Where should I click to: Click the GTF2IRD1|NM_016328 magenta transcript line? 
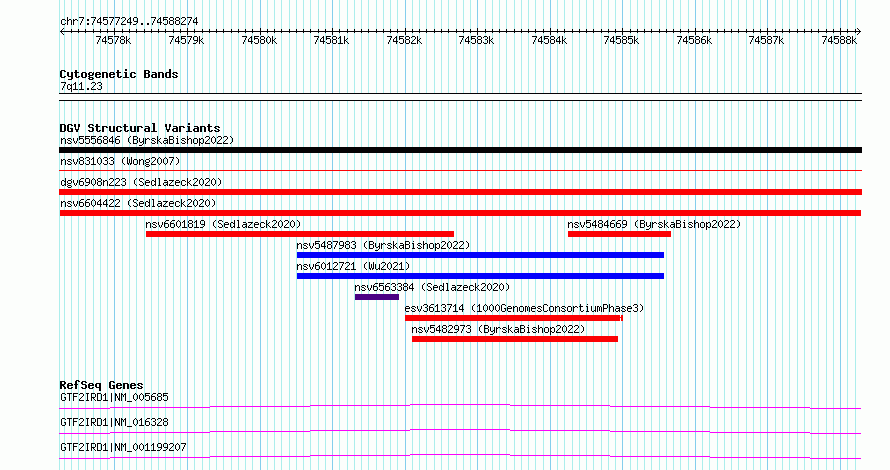coord(460,431)
